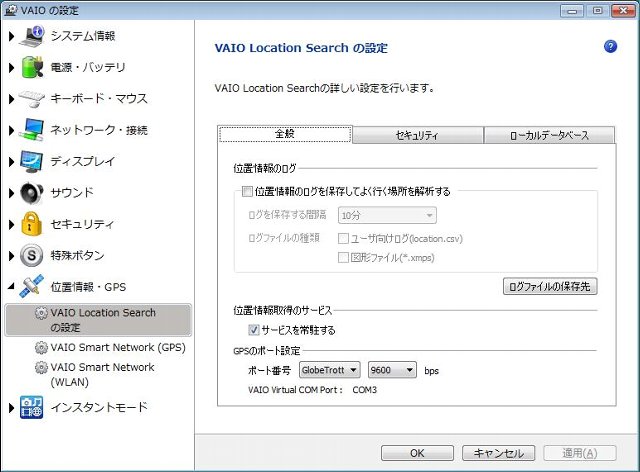Open the GlobeTrott port dropdown
Image resolution: width=640 pixels, height=472 pixels.
click(x=330, y=370)
